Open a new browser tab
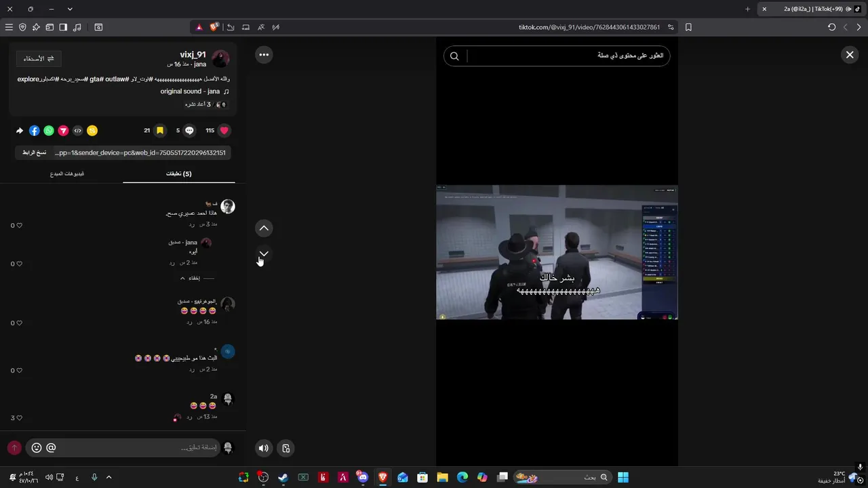The height and width of the screenshot is (488, 868). pos(747,9)
